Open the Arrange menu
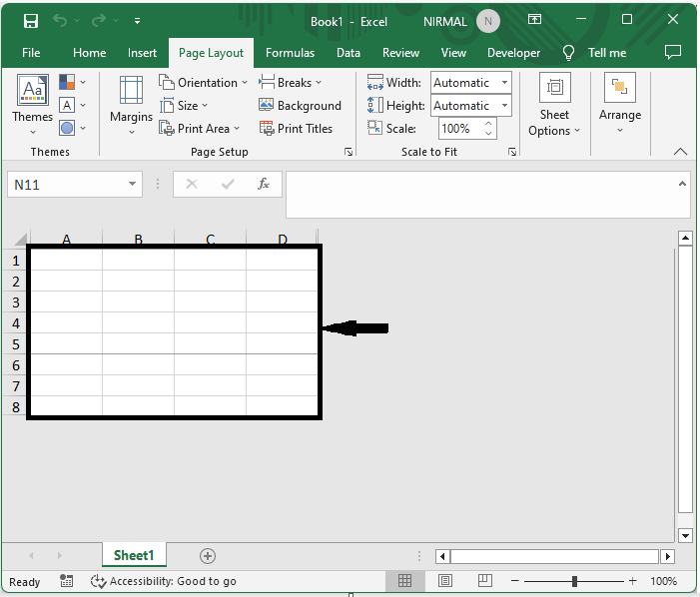 click(x=620, y=104)
